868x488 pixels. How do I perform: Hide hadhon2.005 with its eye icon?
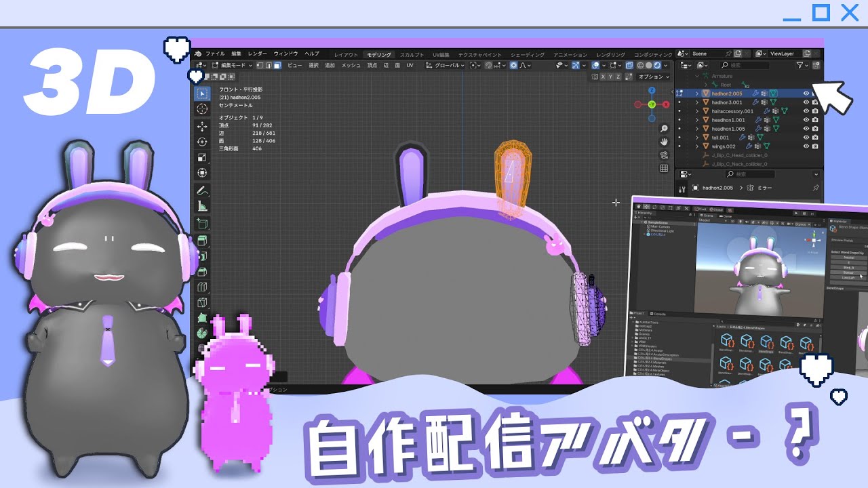point(806,94)
